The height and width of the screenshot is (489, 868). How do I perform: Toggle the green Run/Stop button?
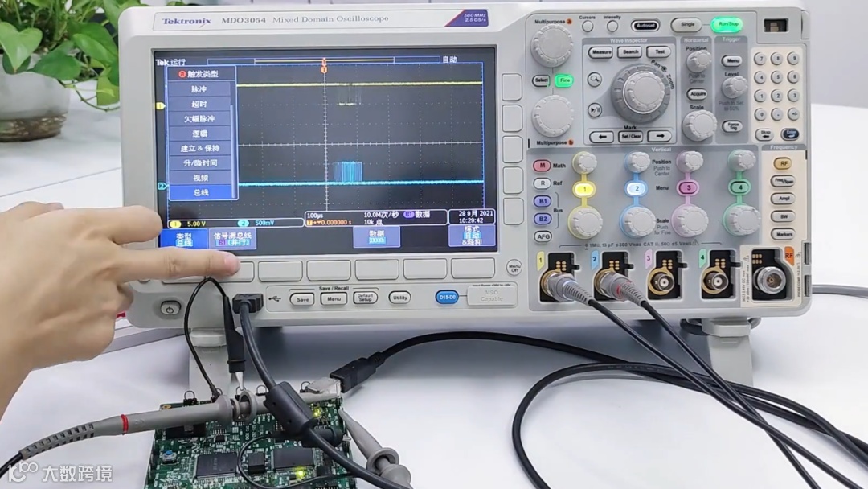[727, 24]
